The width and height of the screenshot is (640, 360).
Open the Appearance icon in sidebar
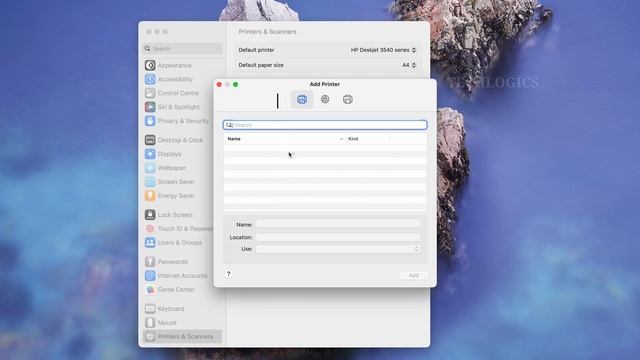point(150,65)
